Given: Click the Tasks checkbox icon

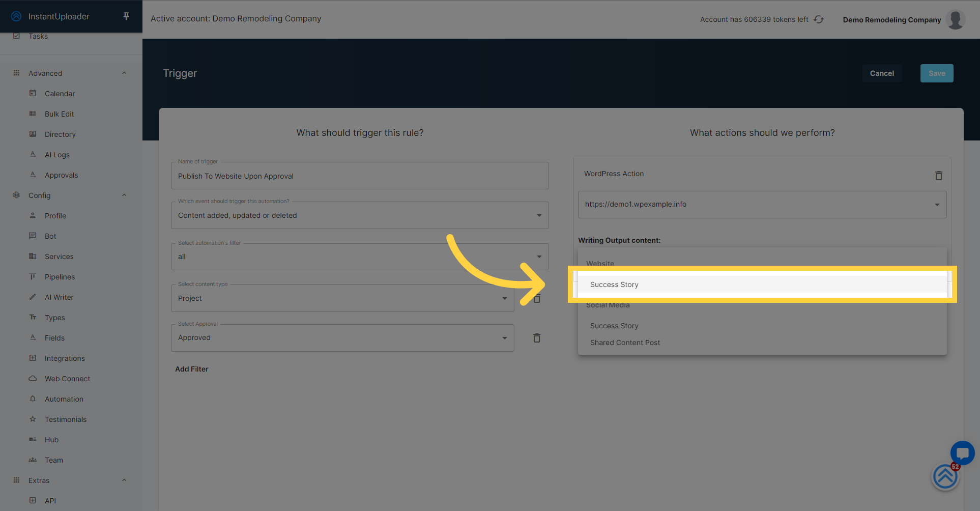Looking at the screenshot, I should point(16,36).
